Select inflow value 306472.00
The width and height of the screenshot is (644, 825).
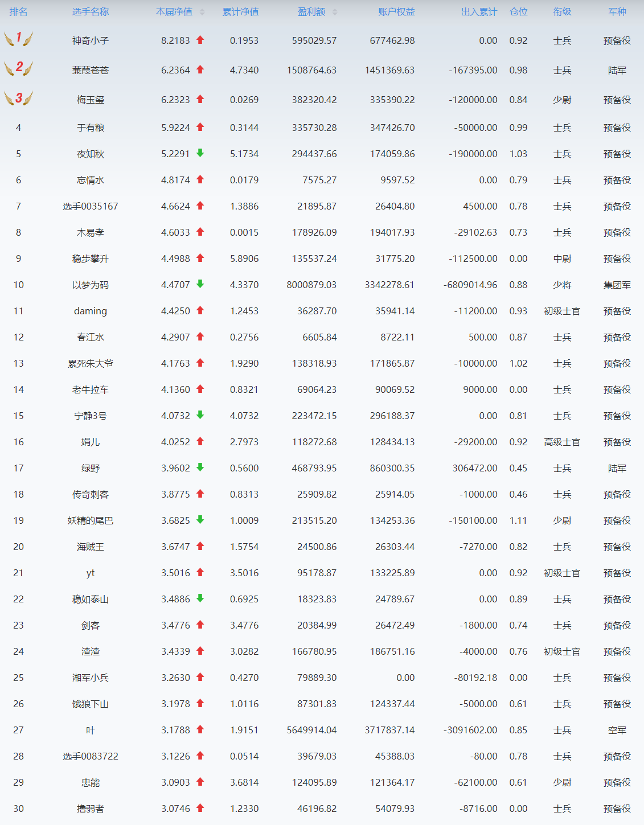click(x=475, y=469)
